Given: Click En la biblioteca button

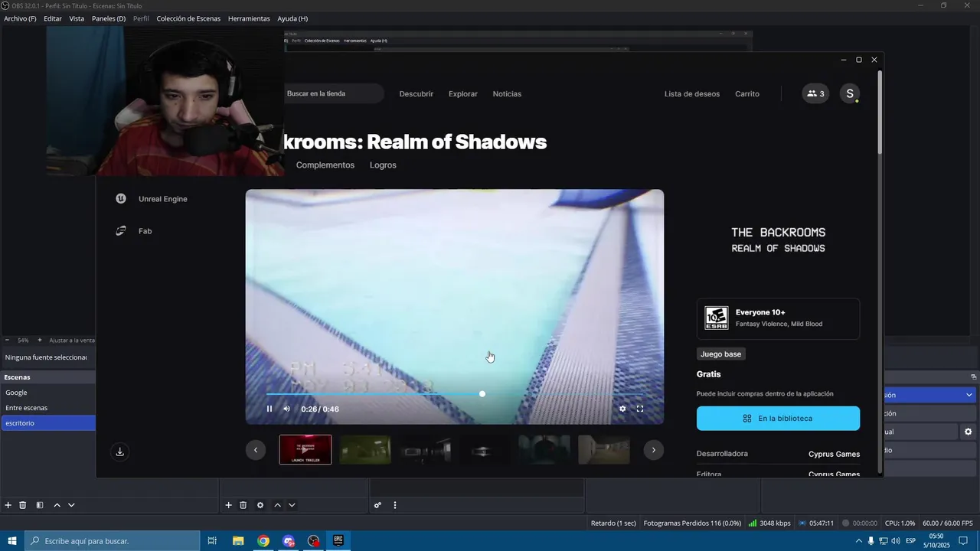Looking at the screenshot, I should tap(778, 419).
